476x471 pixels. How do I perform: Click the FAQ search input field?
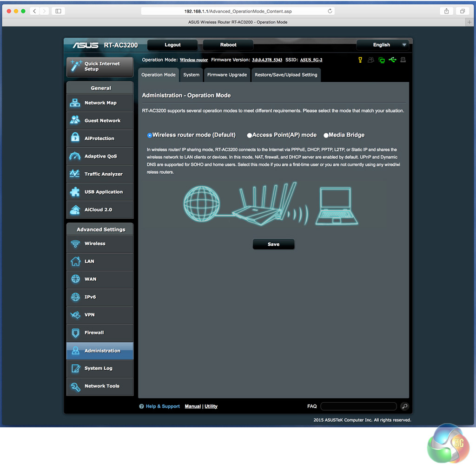click(358, 406)
